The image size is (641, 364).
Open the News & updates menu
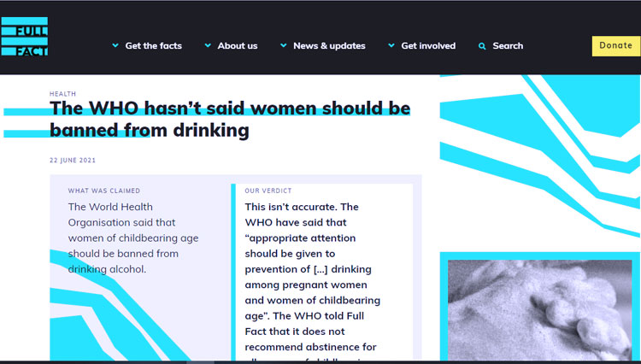tap(329, 46)
